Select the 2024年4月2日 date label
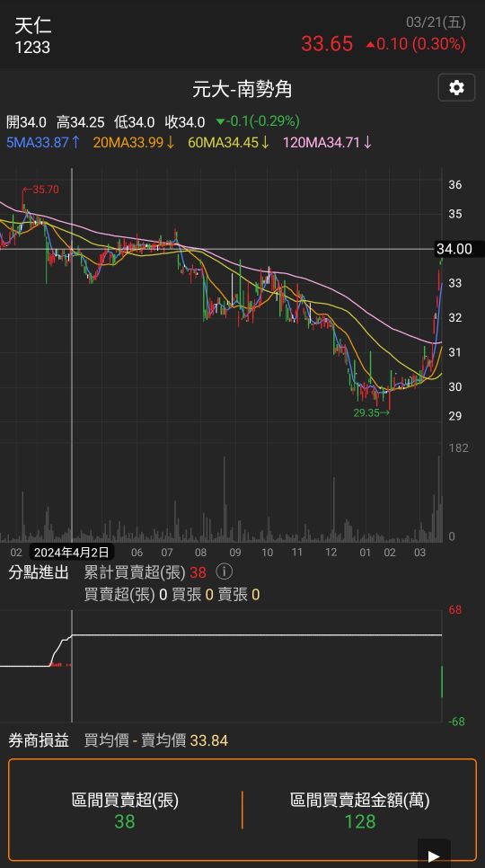485x868 pixels. tap(71, 552)
